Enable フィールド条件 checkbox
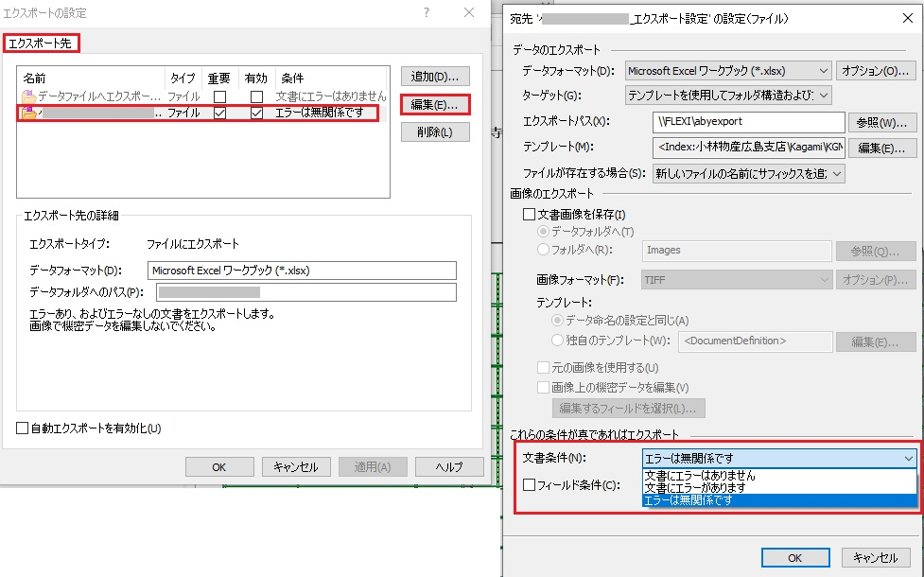Image resolution: width=924 pixels, height=577 pixels. click(x=530, y=485)
